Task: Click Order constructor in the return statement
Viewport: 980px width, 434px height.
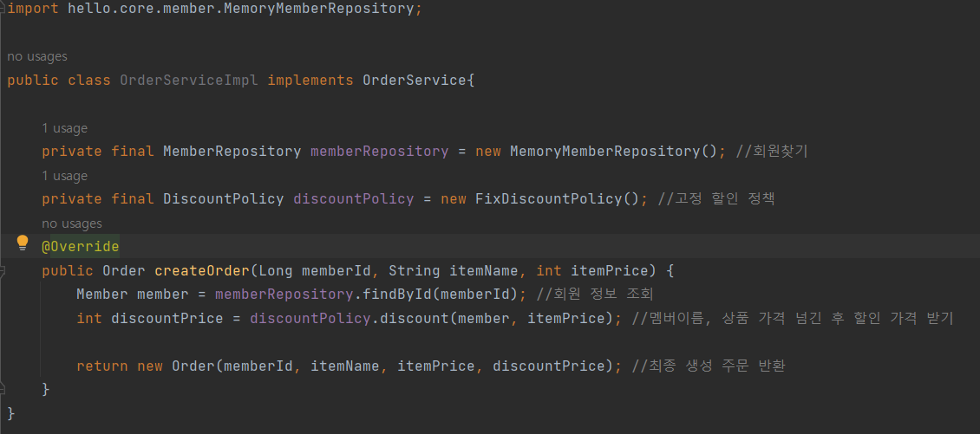Action: [193, 366]
